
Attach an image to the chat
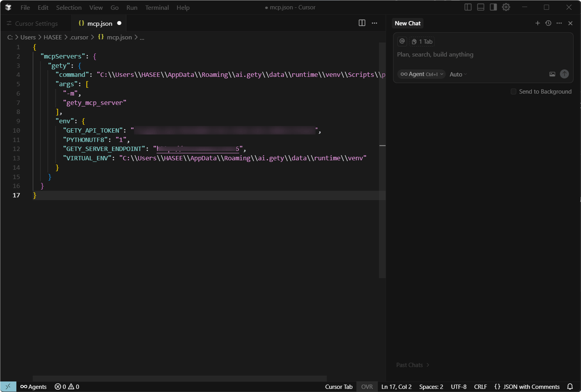coord(552,74)
